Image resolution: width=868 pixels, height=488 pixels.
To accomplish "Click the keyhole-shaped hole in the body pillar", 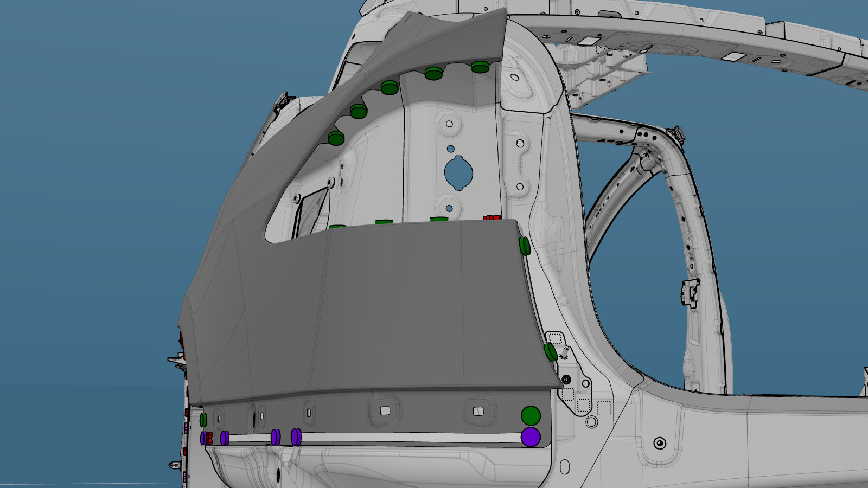I will pyautogui.click(x=458, y=174).
